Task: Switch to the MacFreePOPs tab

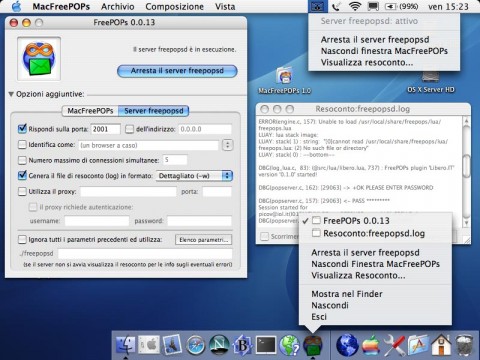Action: pos(90,111)
